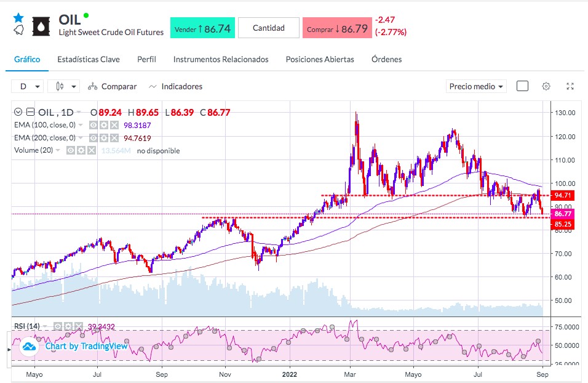Set a price alert with the bell icon

(x=18, y=30)
